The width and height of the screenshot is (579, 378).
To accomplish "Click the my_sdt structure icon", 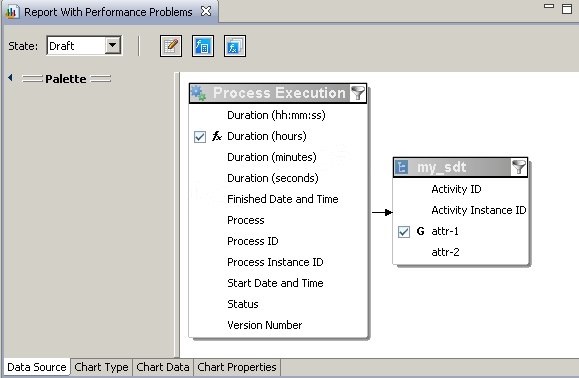I will pyautogui.click(x=402, y=167).
